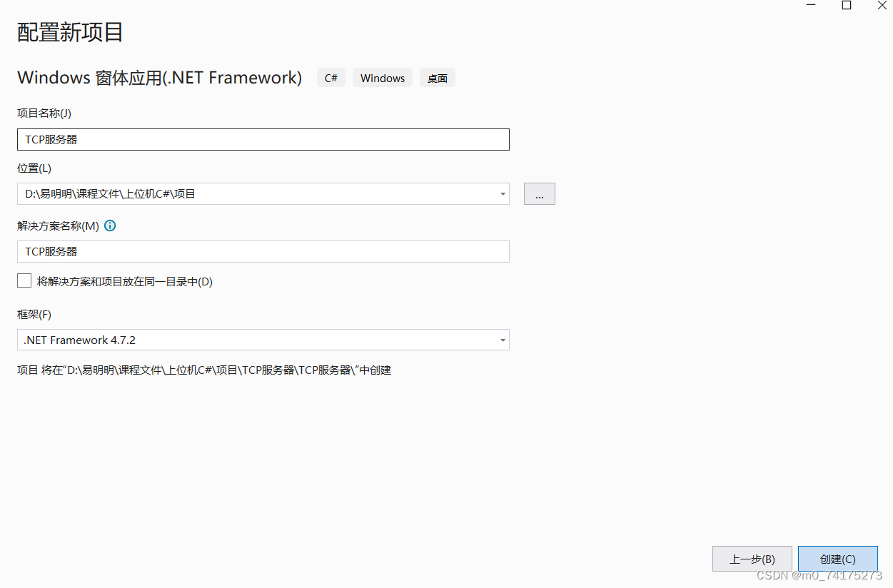This screenshot has width=893, height=588.
Task: Click the 配置新项目 dialog title
Action: click(x=69, y=33)
